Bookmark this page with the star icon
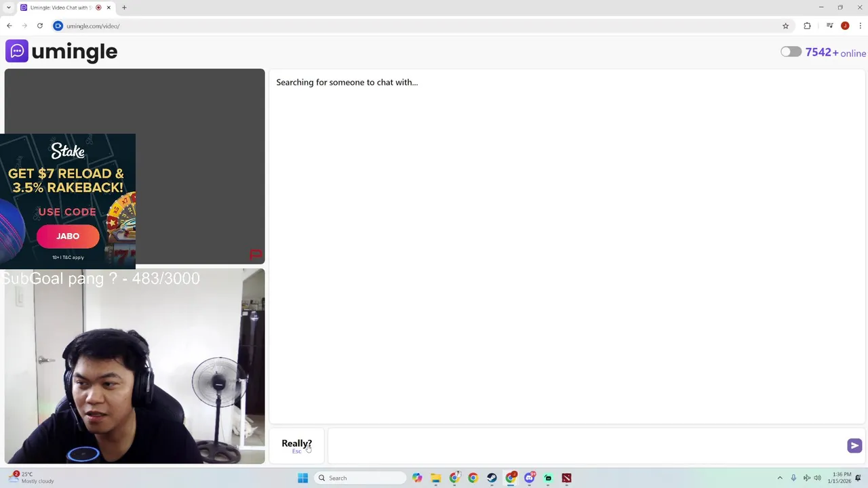 pyautogui.click(x=785, y=26)
